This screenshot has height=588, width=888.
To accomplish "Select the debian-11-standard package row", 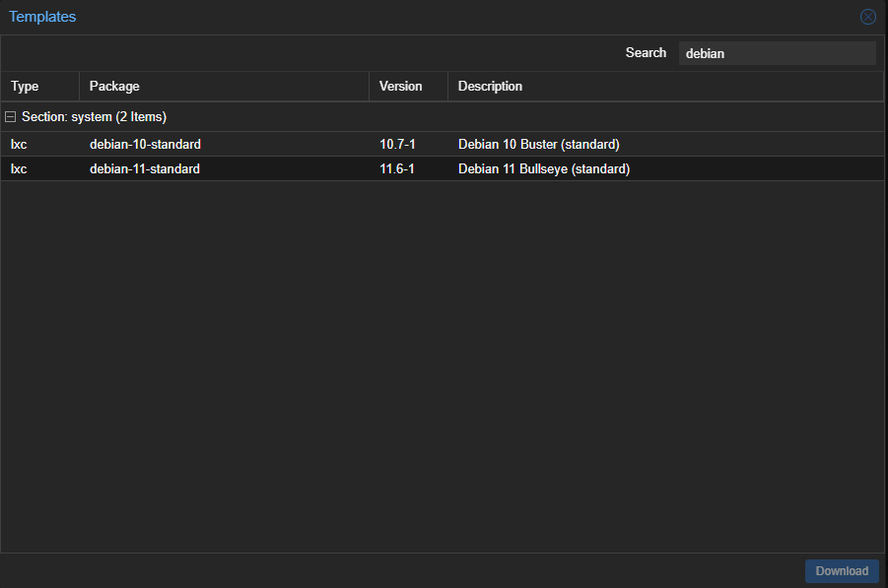I will point(442,168).
